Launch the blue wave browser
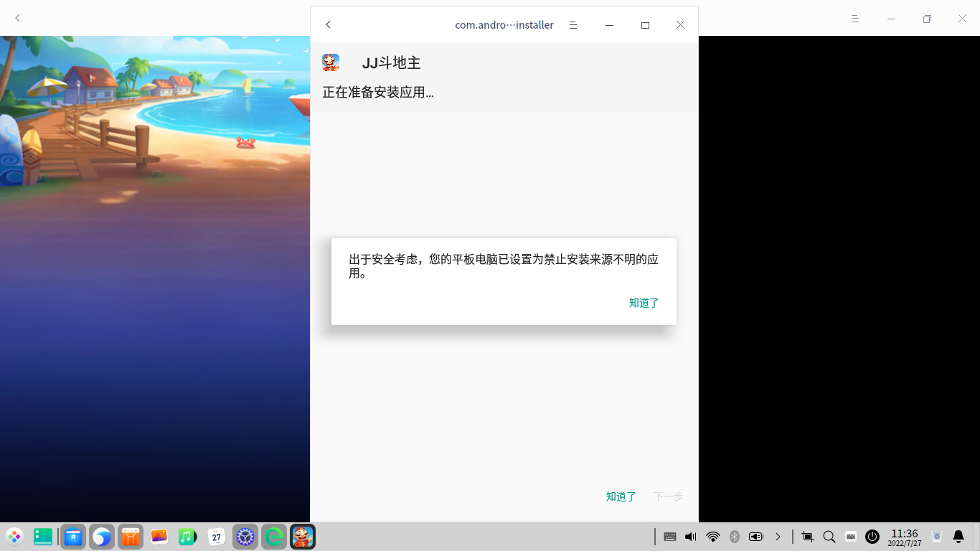980x551 pixels. tap(101, 536)
